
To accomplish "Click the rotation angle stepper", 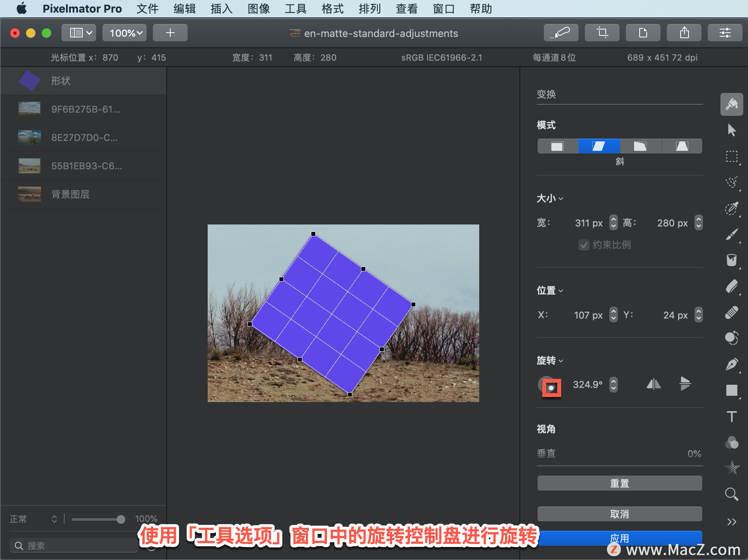I will pyautogui.click(x=613, y=384).
